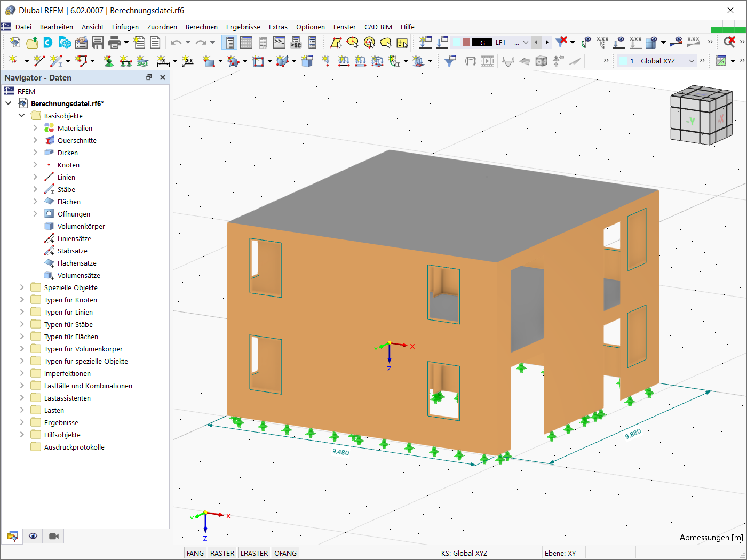747x560 pixels.
Task: Open the Bearbeiten menu
Action: (x=57, y=27)
